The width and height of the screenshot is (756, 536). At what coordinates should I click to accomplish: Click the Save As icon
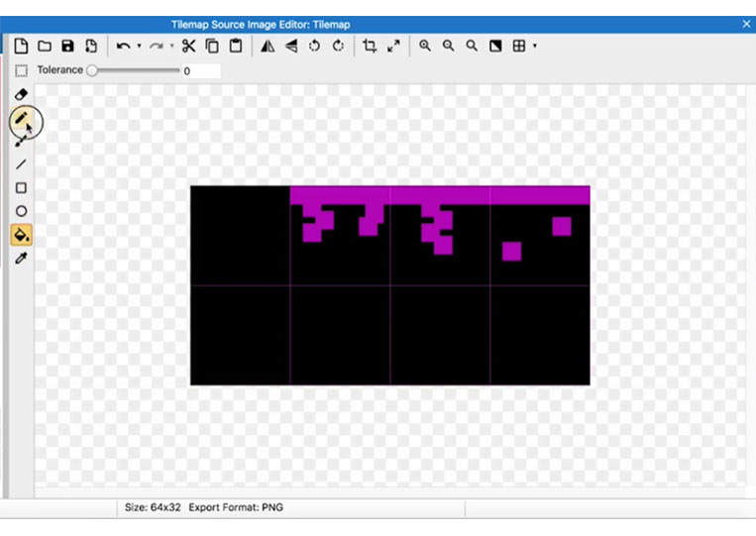coord(91,47)
